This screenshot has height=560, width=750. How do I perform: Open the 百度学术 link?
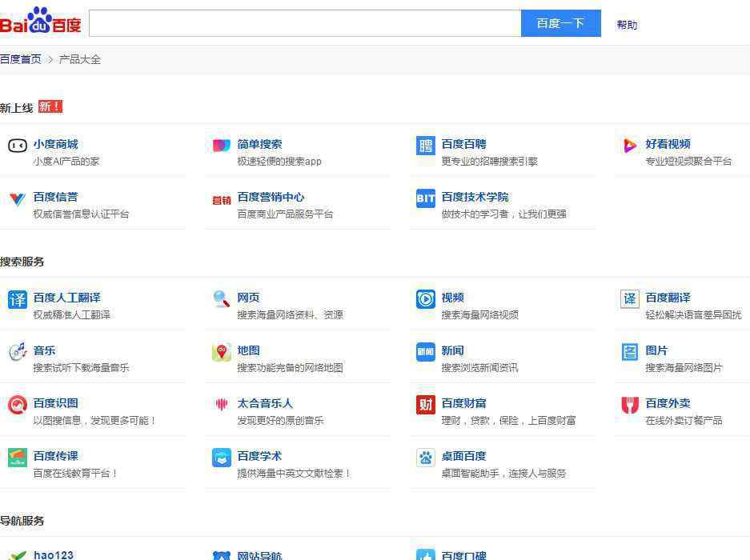(259, 456)
